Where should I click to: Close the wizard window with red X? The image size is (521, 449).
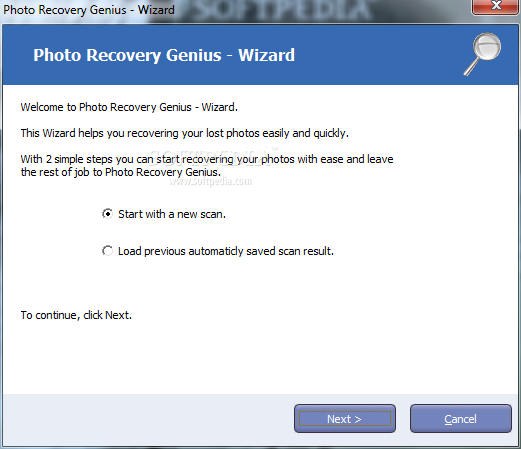pos(495,6)
